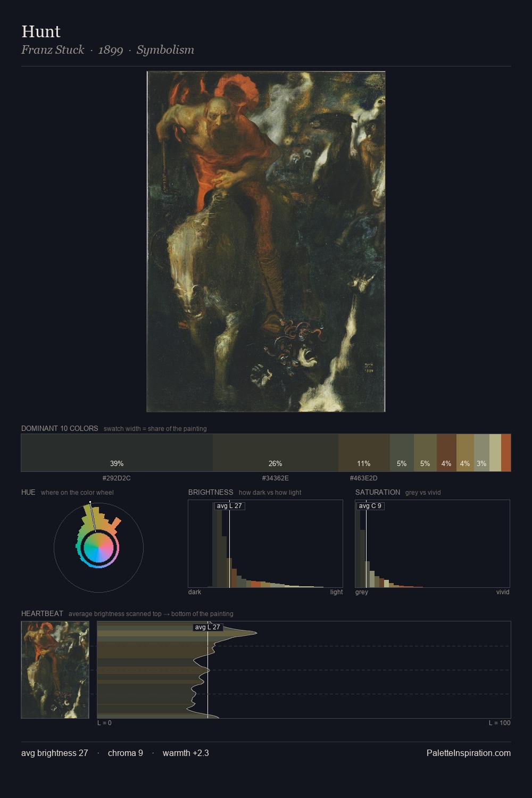Click hex code '#34362E' text
The height and width of the screenshot is (798, 532).
coord(275,478)
